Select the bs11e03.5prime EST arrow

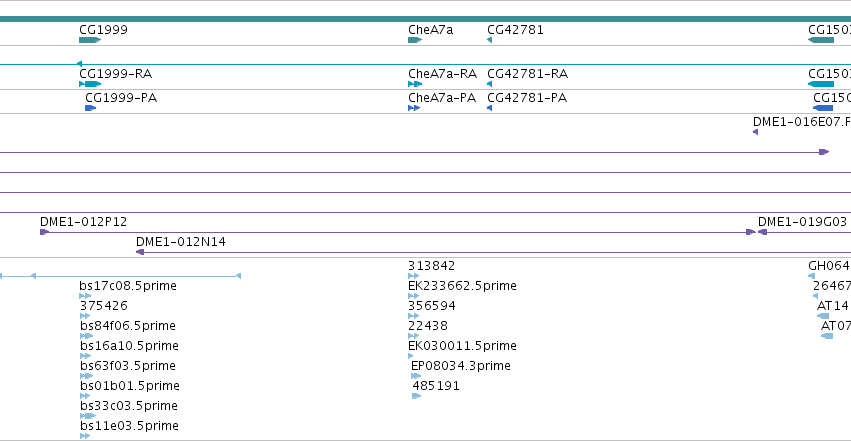(85, 436)
